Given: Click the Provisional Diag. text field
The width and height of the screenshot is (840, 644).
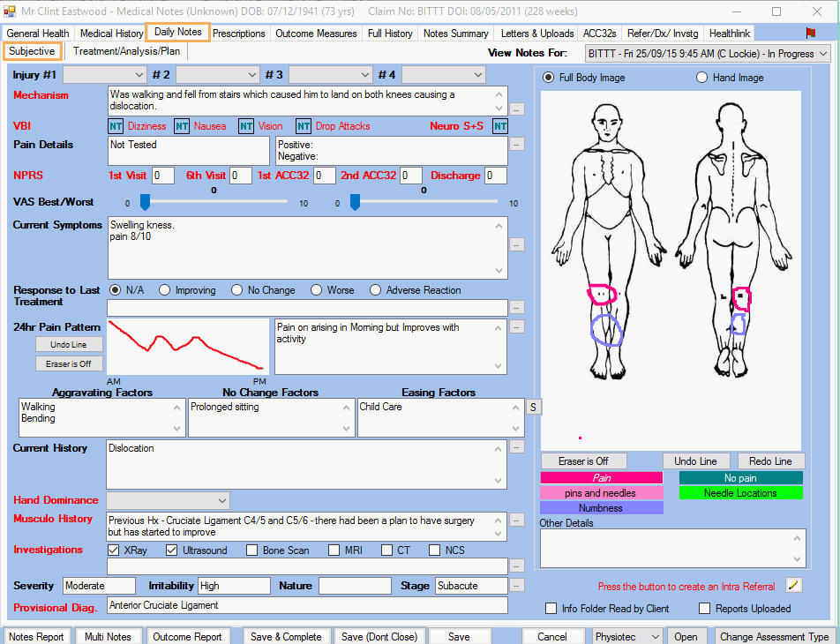Looking at the screenshot, I should [306, 605].
